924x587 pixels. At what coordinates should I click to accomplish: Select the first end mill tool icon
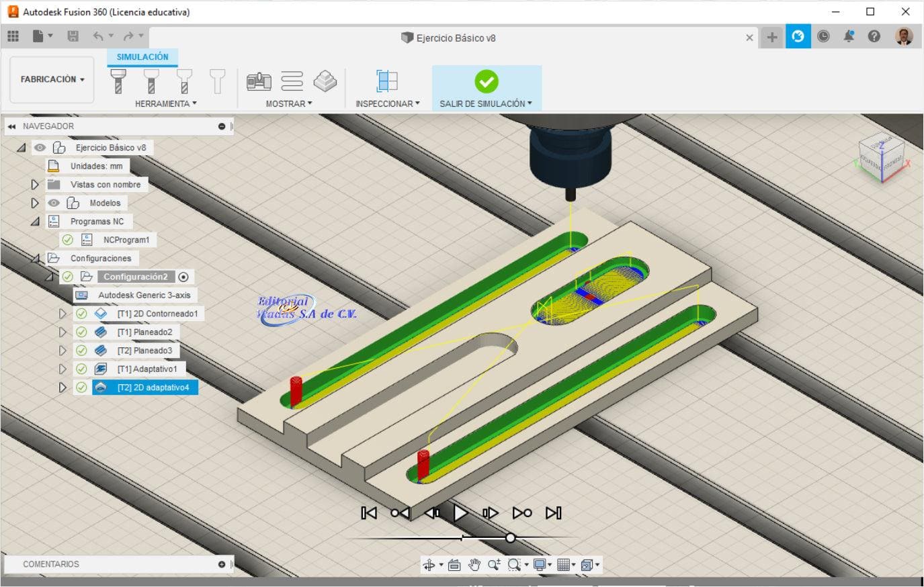point(118,81)
